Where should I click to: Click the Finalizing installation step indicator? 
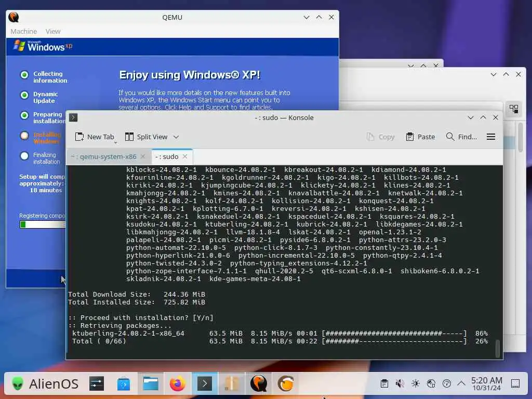pyautogui.click(x=24, y=156)
